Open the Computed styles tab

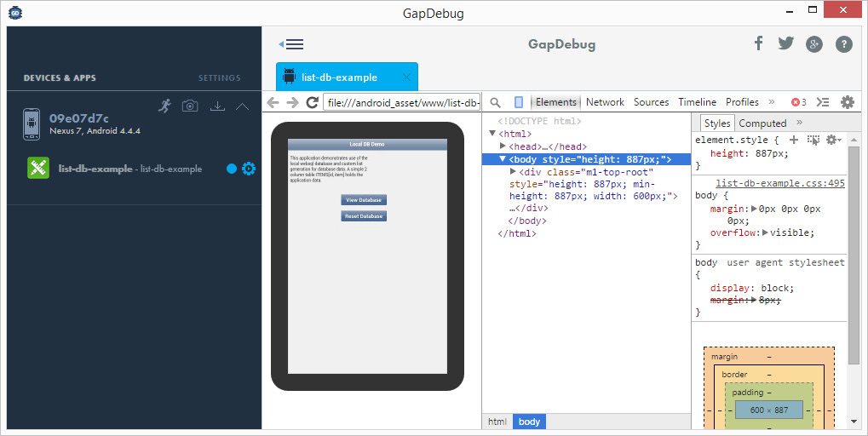[762, 123]
